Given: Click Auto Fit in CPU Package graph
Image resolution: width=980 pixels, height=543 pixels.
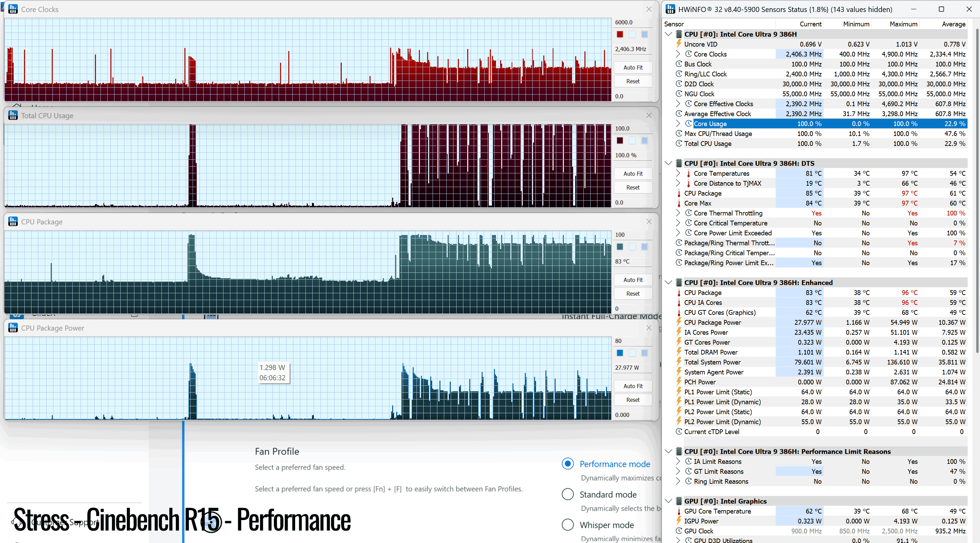Looking at the screenshot, I should coord(633,280).
